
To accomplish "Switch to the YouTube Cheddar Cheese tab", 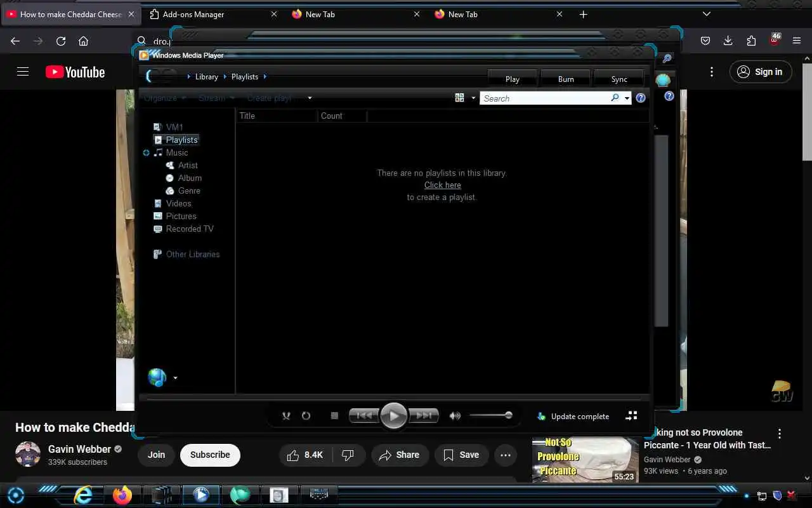I will tap(71, 14).
